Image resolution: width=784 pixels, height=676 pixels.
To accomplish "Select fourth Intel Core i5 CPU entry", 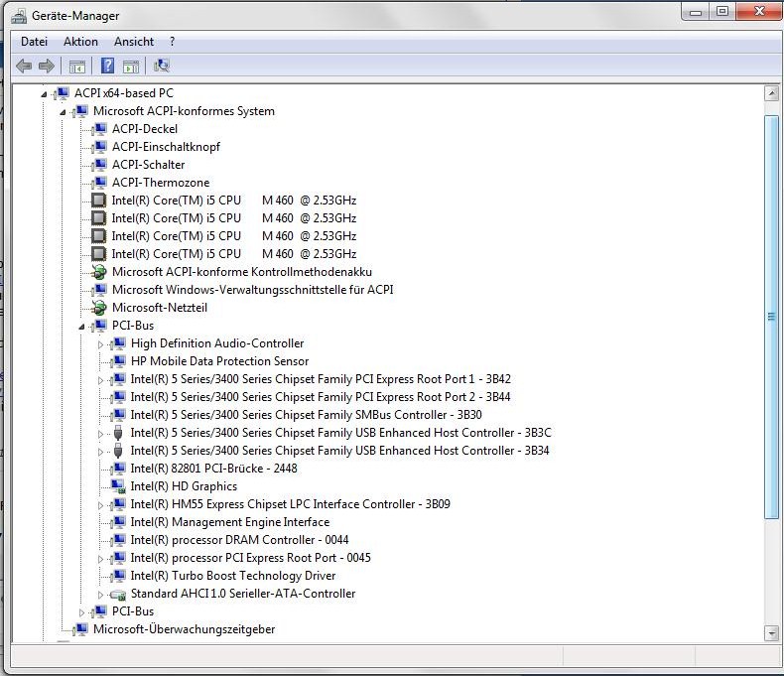I will pyautogui.click(x=233, y=254).
